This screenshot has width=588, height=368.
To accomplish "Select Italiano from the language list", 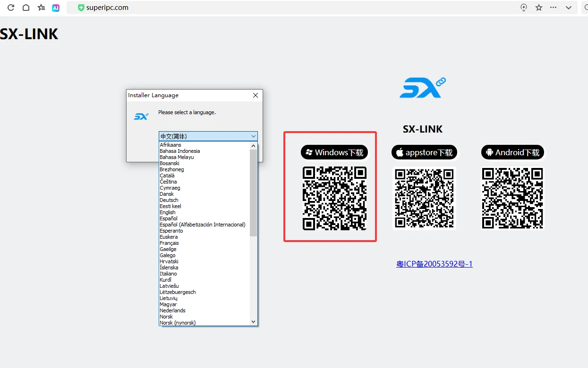I will 204,274.
